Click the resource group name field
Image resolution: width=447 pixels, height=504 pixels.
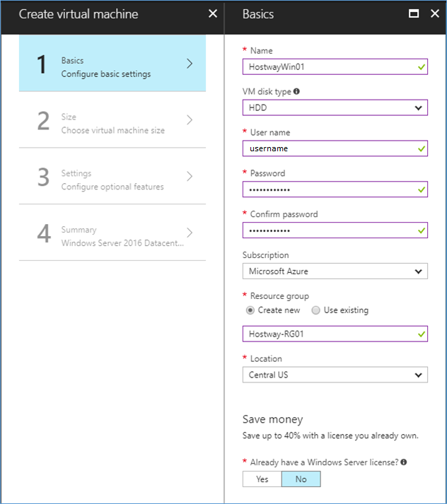coord(335,334)
